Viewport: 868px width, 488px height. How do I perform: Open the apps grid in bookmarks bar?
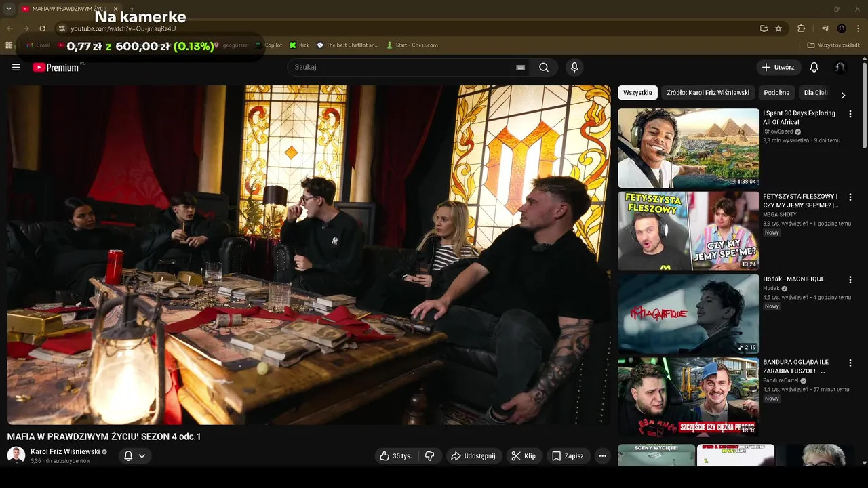9,45
